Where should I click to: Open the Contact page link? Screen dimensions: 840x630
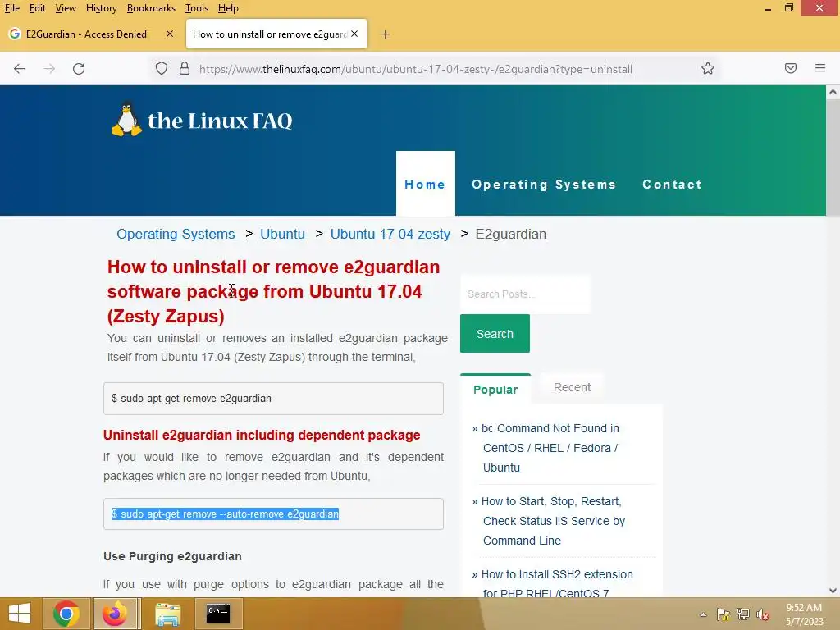pyautogui.click(x=673, y=185)
